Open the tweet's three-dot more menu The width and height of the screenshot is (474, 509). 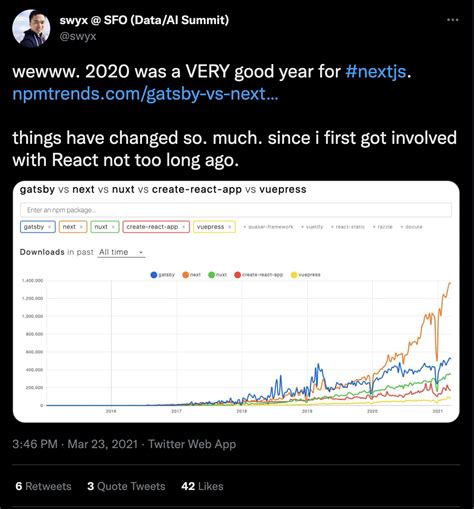coord(452,20)
